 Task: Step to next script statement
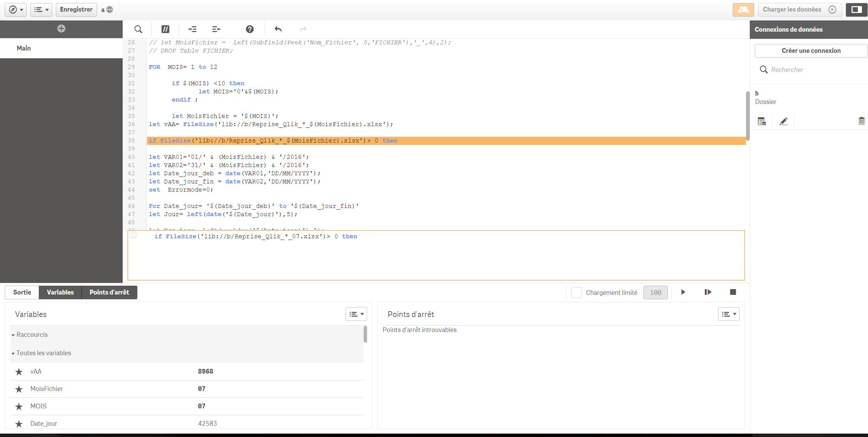pyautogui.click(x=708, y=292)
